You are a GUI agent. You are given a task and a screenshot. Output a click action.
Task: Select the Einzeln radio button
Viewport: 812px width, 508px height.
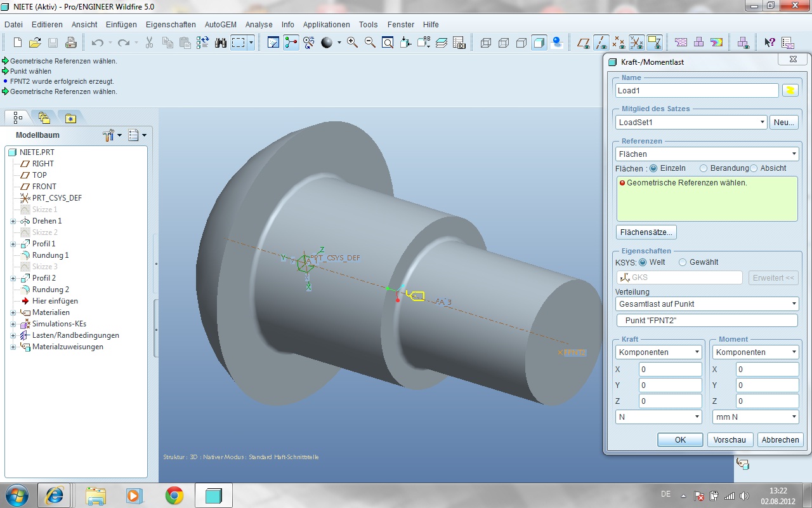pos(653,168)
